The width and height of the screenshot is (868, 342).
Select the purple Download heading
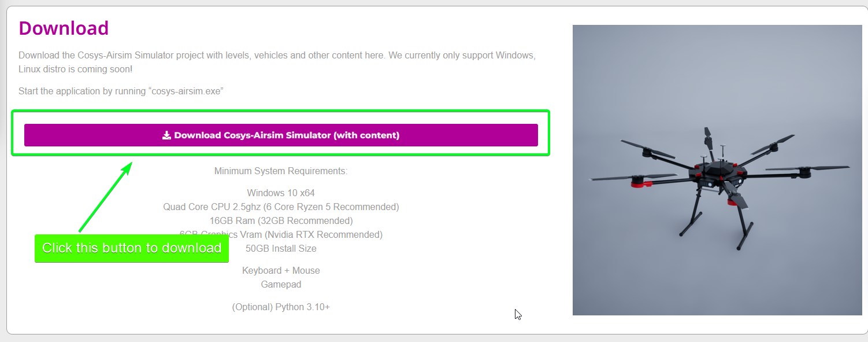64,28
